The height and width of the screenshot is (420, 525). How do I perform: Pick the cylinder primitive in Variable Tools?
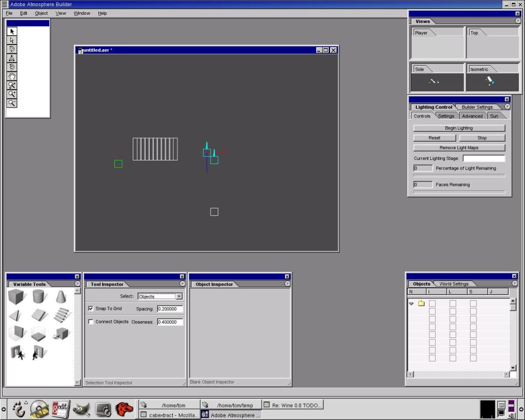click(x=39, y=296)
